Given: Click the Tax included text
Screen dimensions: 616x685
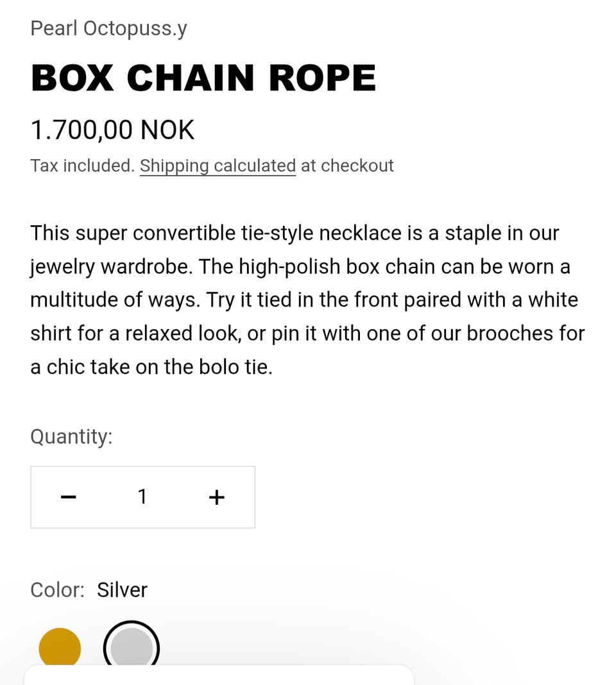Looking at the screenshot, I should 82,165.
